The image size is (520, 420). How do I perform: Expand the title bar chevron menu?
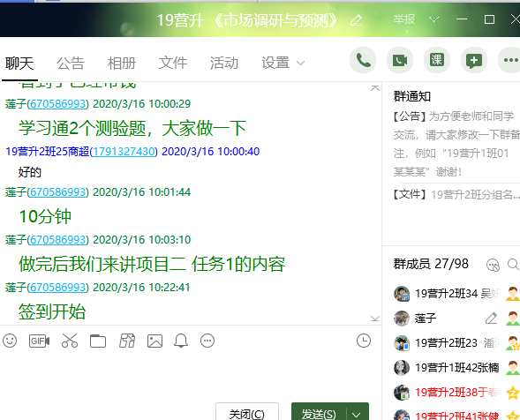[x=433, y=19]
